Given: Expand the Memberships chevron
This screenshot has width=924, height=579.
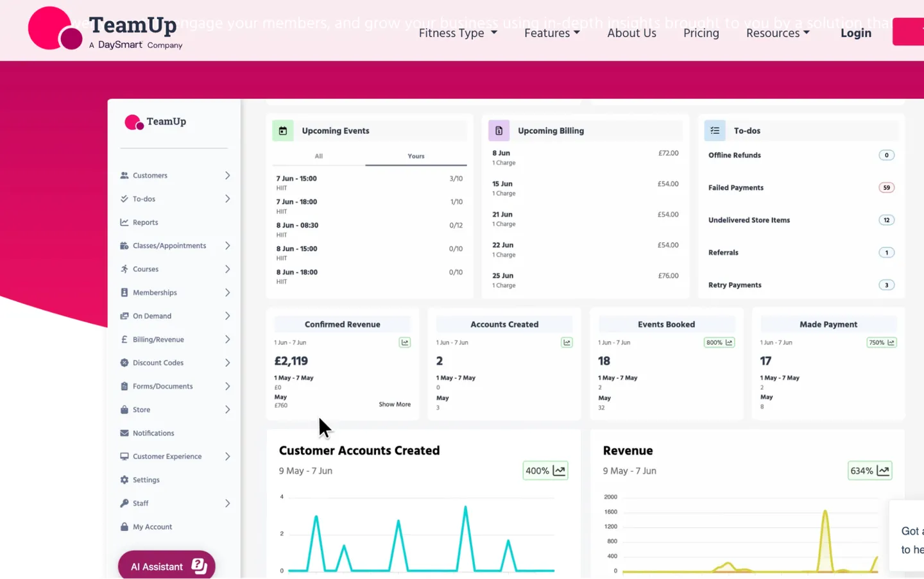Looking at the screenshot, I should click(227, 292).
